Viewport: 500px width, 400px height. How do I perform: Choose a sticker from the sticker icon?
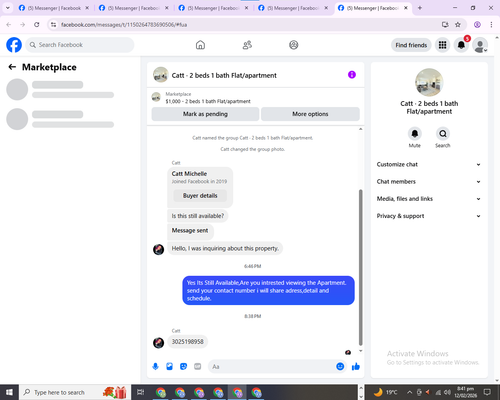(x=184, y=367)
